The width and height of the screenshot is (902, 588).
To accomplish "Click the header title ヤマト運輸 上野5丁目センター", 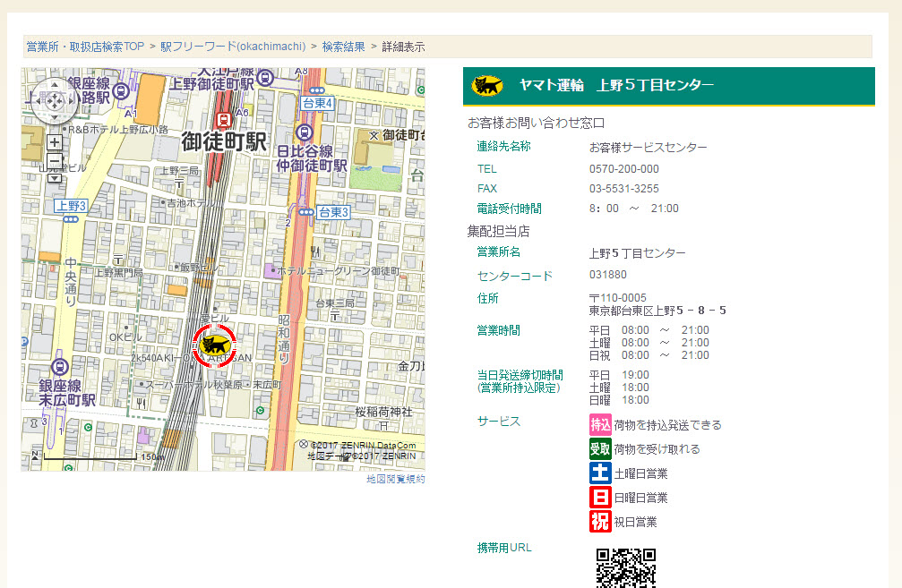I will point(616,85).
